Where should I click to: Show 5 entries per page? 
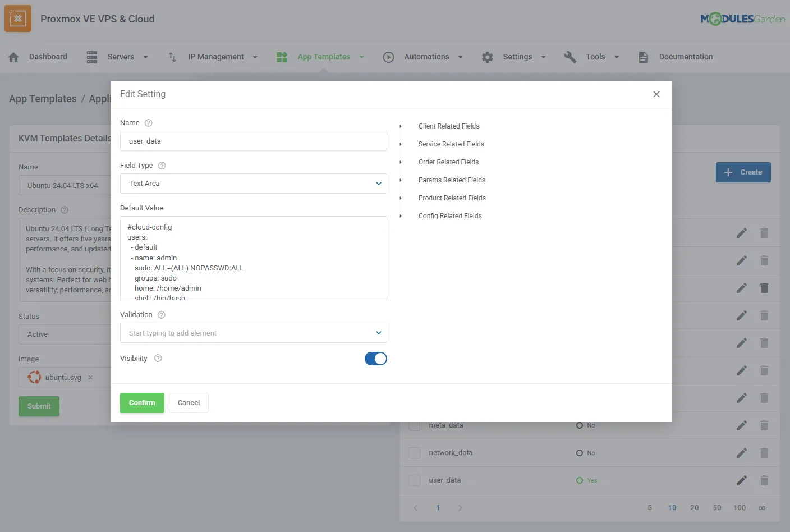(650, 508)
